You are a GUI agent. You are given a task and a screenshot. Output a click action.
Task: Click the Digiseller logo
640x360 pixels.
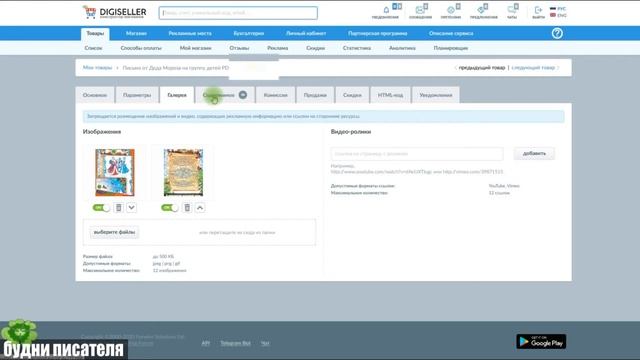(x=114, y=12)
